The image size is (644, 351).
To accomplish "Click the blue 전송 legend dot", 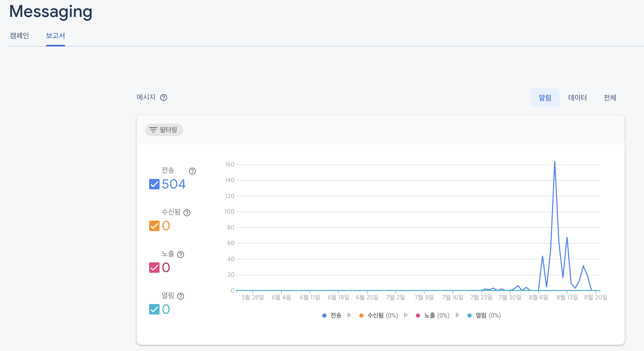I will tap(324, 316).
